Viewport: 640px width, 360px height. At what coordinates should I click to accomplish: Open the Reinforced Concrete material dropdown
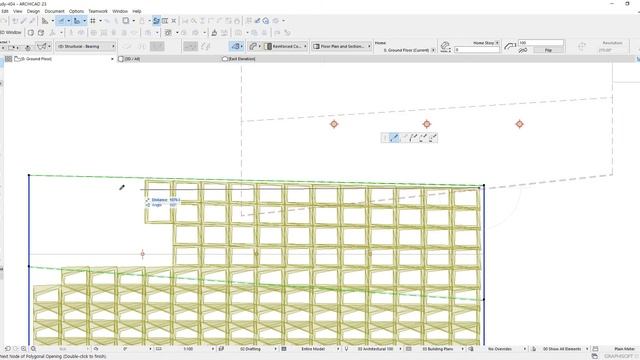[286, 47]
